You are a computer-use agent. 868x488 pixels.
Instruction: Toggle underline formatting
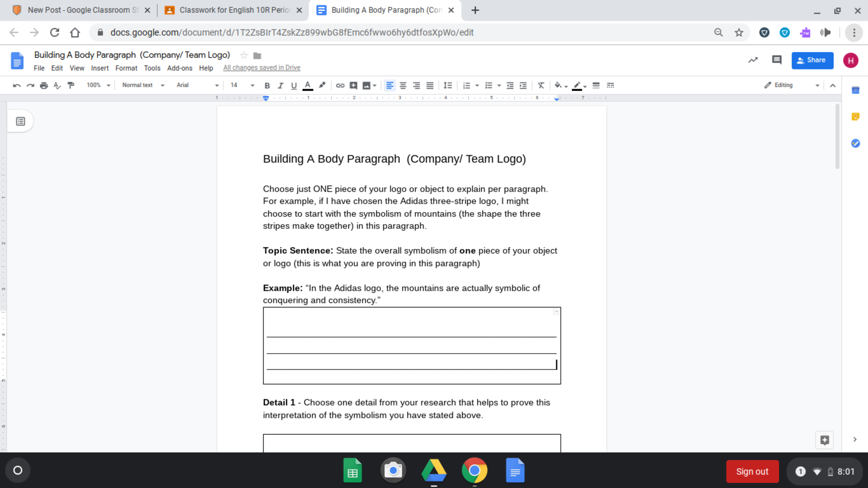coord(294,85)
